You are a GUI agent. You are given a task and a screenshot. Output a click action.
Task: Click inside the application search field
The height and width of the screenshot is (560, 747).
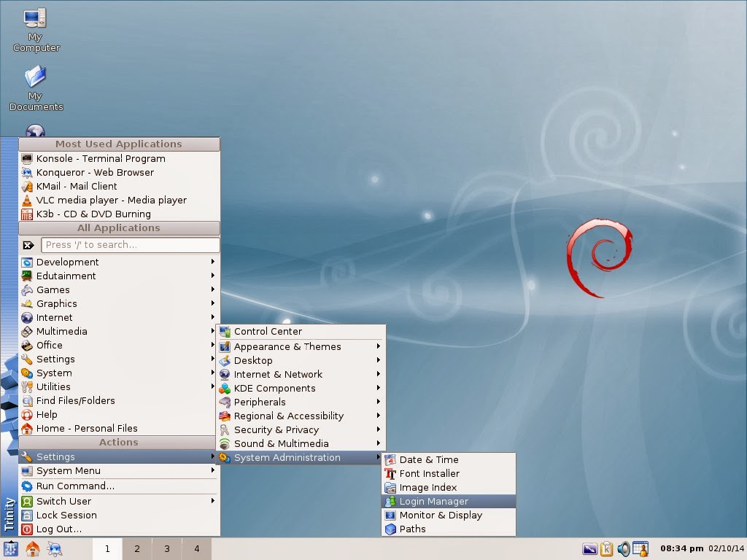pyautogui.click(x=130, y=245)
